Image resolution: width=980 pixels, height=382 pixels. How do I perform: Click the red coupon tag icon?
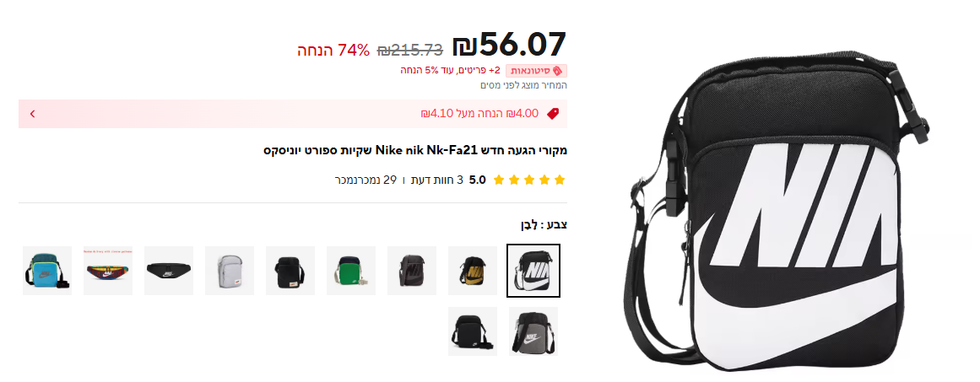[x=552, y=114]
